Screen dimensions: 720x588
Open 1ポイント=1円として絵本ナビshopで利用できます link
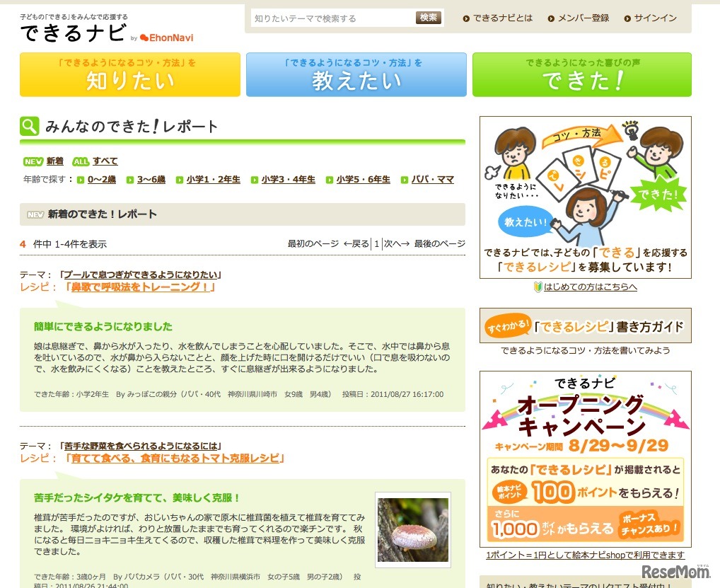pyautogui.click(x=586, y=555)
